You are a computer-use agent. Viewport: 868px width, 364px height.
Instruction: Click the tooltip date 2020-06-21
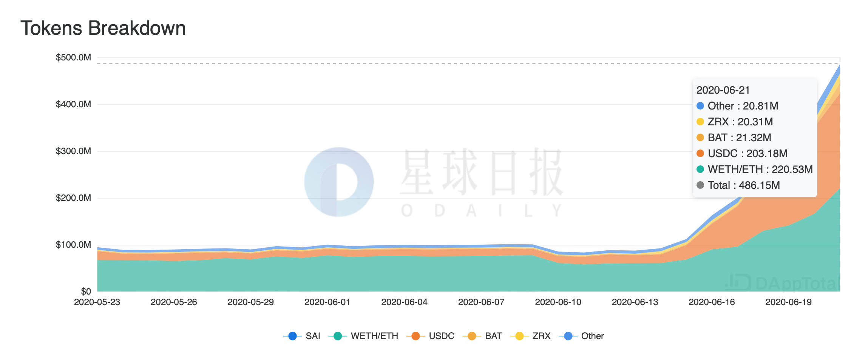[723, 90]
